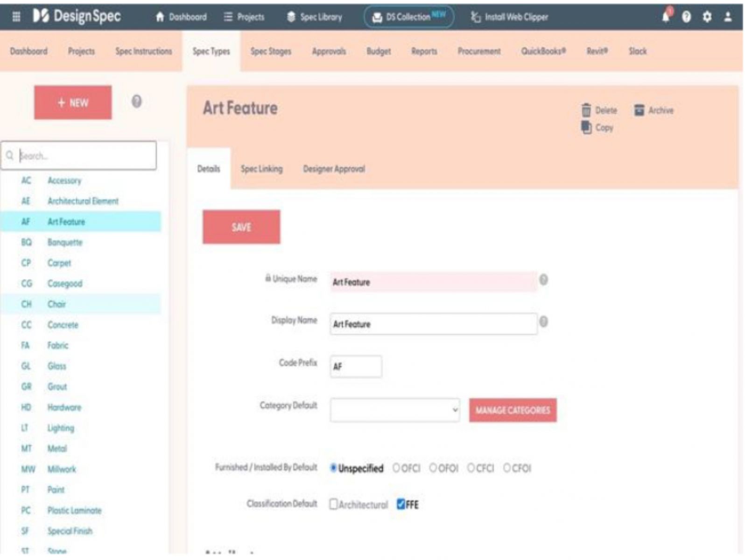The image size is (745, 560).
Task: Click the MANAGE CATEGORIES button
Action: pos(513,410)
